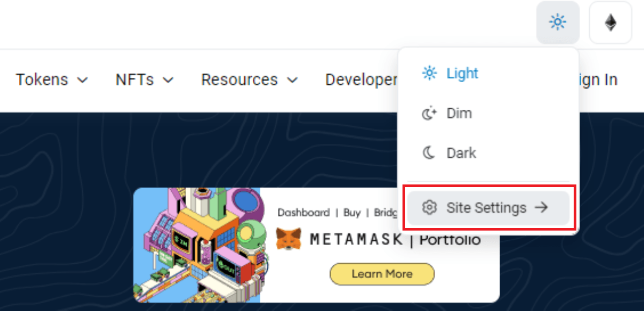Expand the Tokens dropdown menu

[x=52, y=80]
